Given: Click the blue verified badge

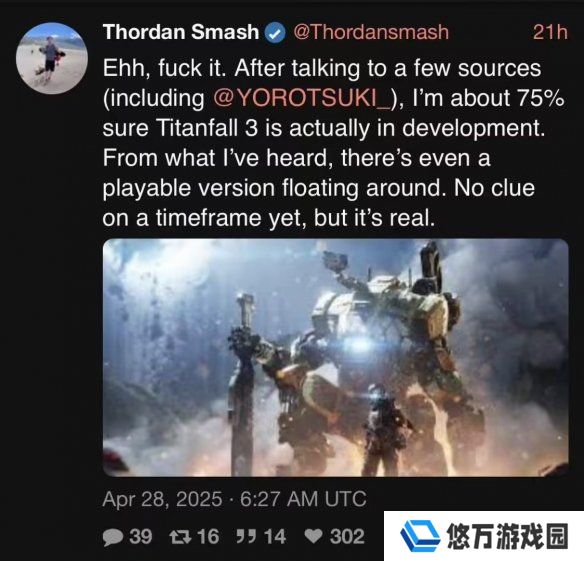Looking at the screenshot, I should 275,33.
